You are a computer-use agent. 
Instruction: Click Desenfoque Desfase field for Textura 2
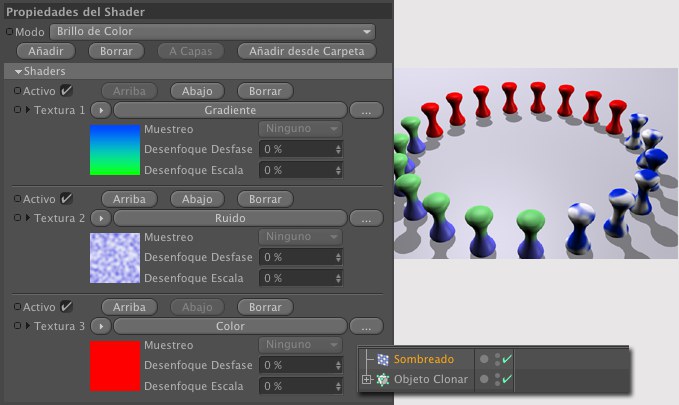301,257
